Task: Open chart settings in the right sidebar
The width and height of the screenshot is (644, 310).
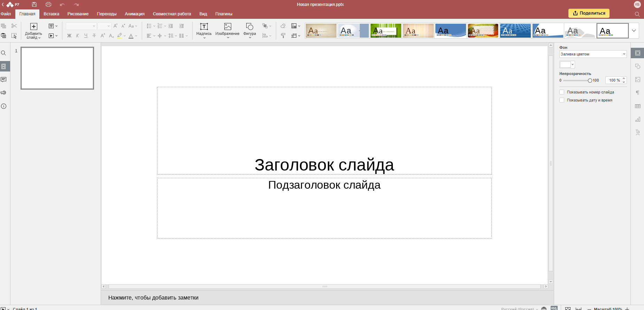Action: 637,119
